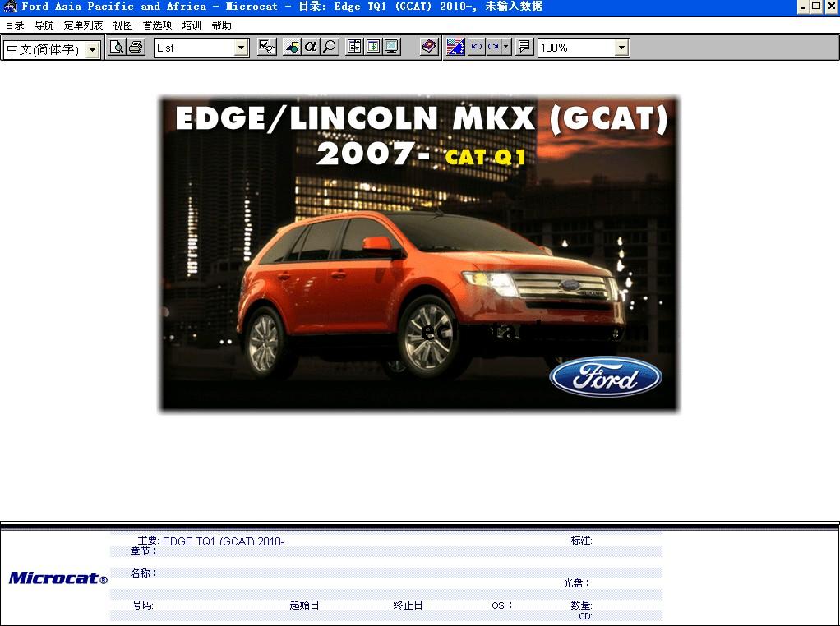Open the 帮助 menu
Image resolution: width=840 pixels, height=626 pixels.
click(x=221, y=25)
